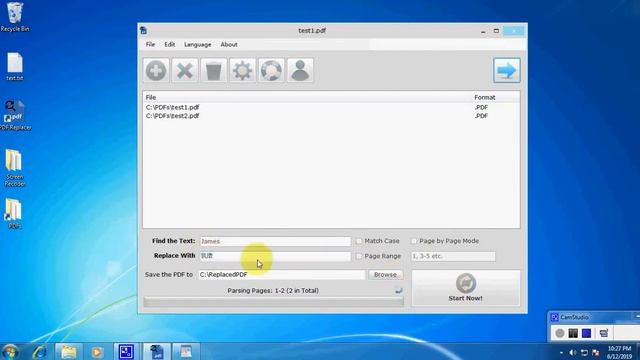Open Windows Explorer folder in taskbar
The image size is (640, 360).
[x=68, y=351]
